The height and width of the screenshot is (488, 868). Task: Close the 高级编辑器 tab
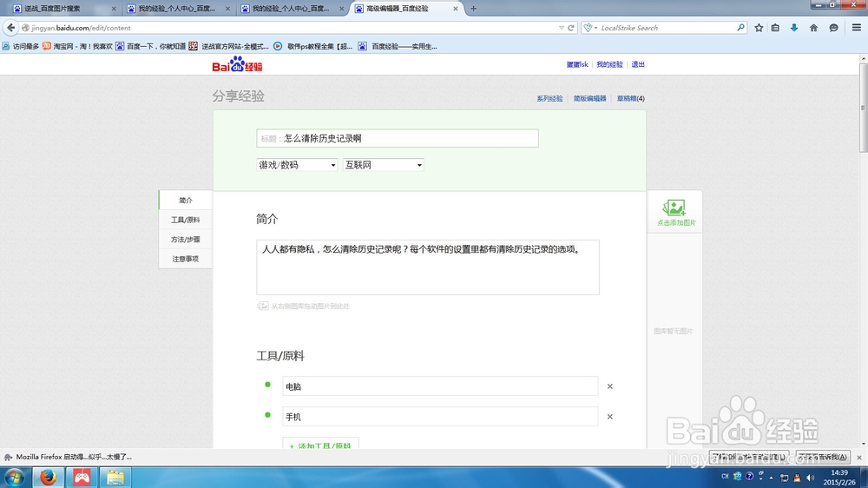pyautogui.click(x=456, y=9)
